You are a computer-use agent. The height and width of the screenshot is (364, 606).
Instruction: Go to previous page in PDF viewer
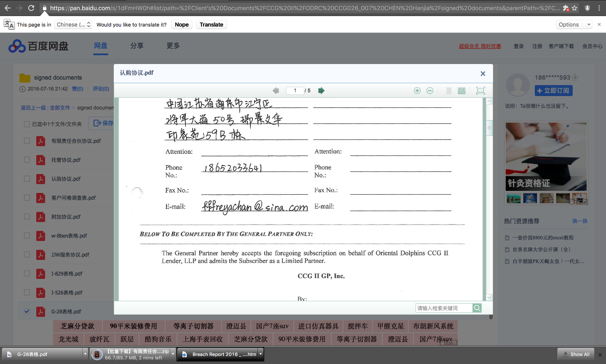pos(276,91)
